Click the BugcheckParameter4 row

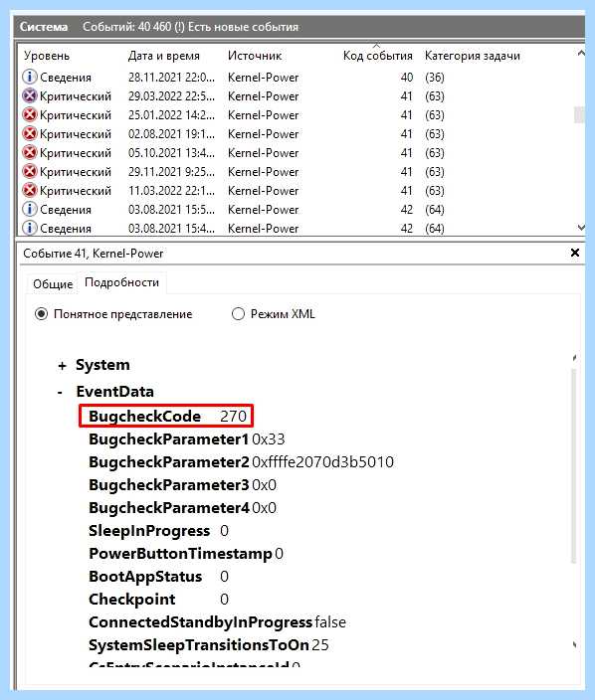(x=182, y=508)
